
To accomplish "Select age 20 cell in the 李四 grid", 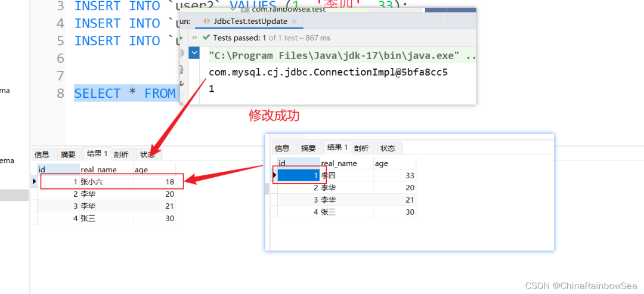I will (395, 188).
